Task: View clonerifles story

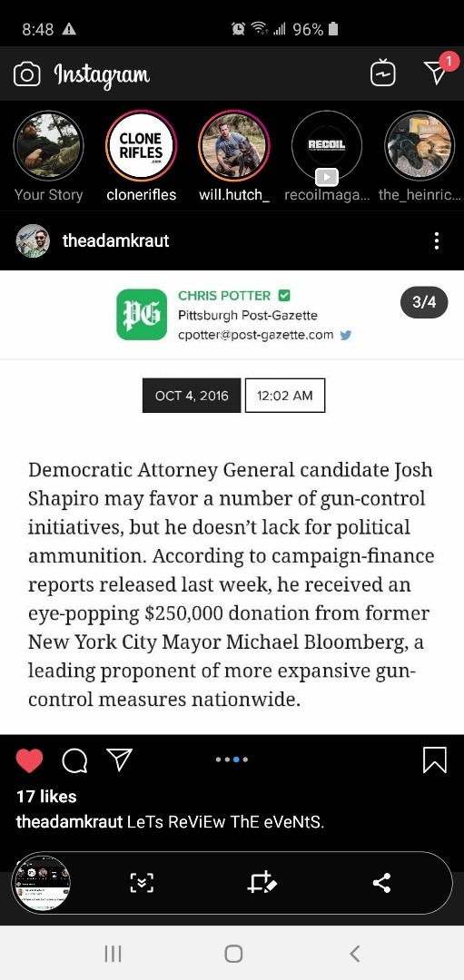Action: 141,145
